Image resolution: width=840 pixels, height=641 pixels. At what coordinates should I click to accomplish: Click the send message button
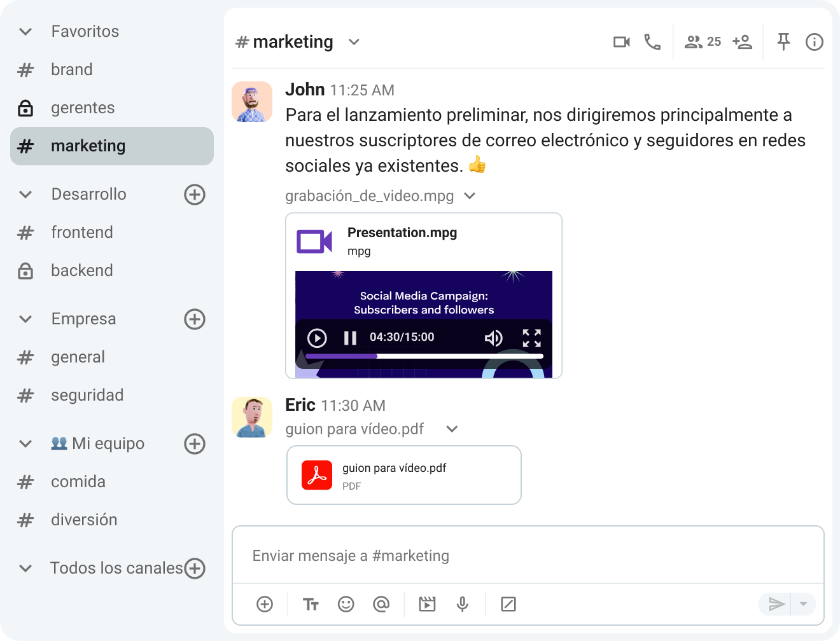click(776, 604)
